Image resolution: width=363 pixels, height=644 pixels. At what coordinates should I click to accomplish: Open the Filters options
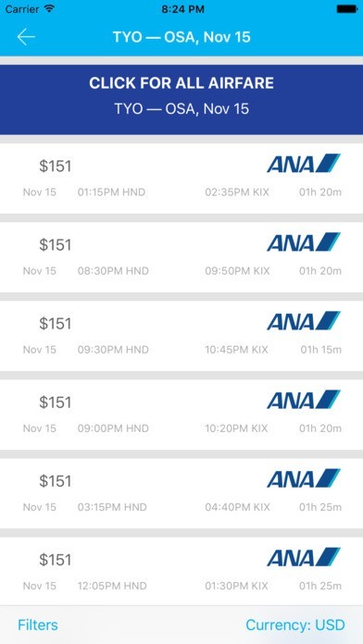click(38, 625)
